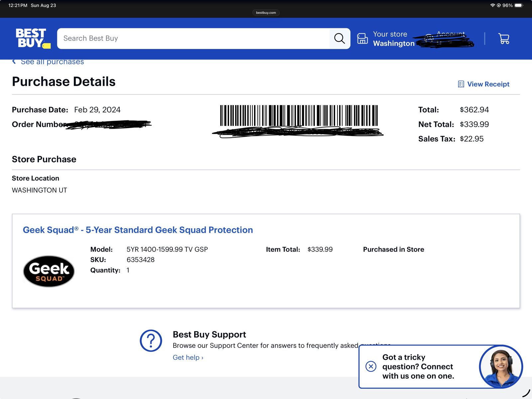Click the Best Buy Support question mark icon
The image size is (532, 399).
tap(151, 340)
